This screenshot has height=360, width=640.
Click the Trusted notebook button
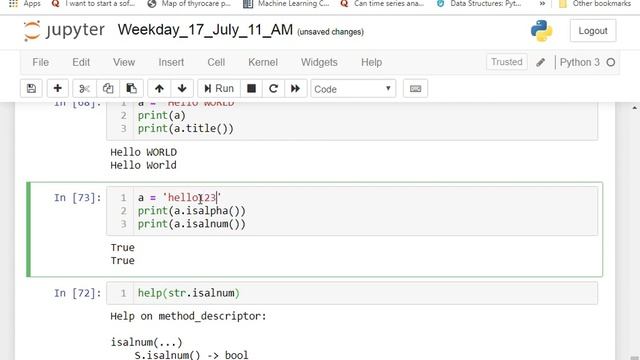click(507, 62)
